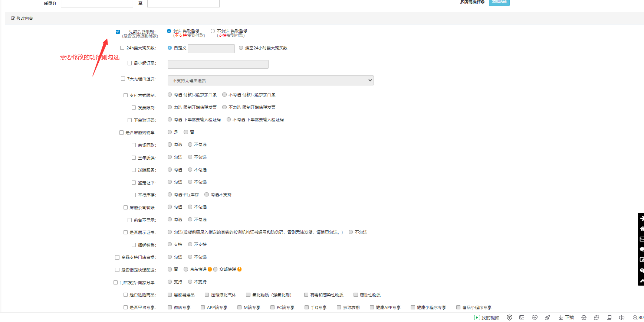Screen dimensions: 644x322
Task: Click the home icon in right sidebar
Action: (x=641, y=229)
